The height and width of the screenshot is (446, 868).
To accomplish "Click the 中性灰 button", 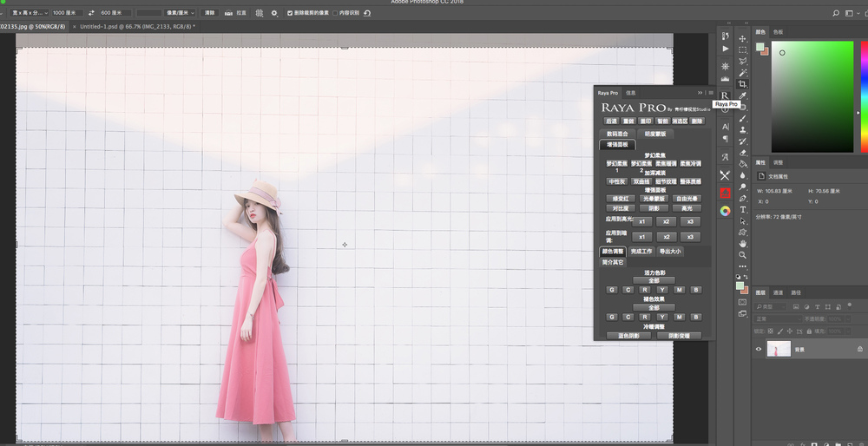I will point(616,181).
